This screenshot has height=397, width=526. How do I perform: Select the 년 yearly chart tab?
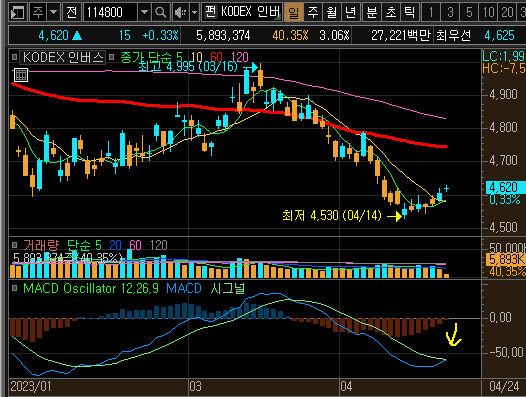351,13
